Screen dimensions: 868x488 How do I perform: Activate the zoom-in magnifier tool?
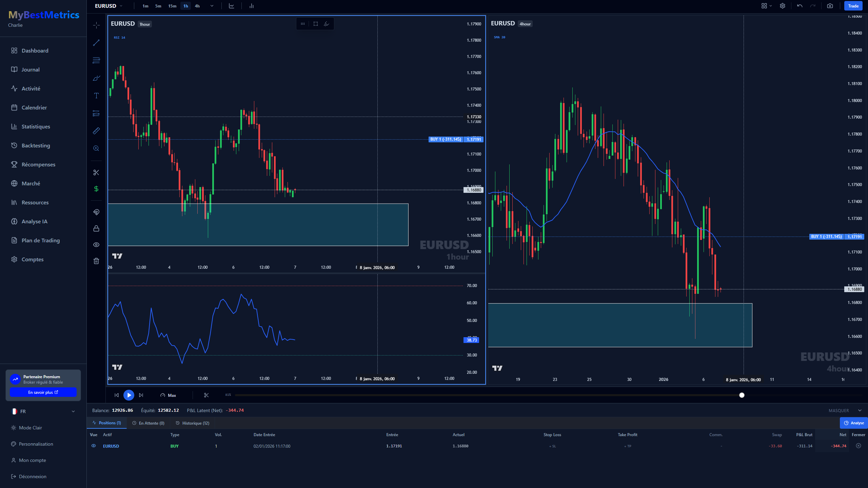point(96,148)
